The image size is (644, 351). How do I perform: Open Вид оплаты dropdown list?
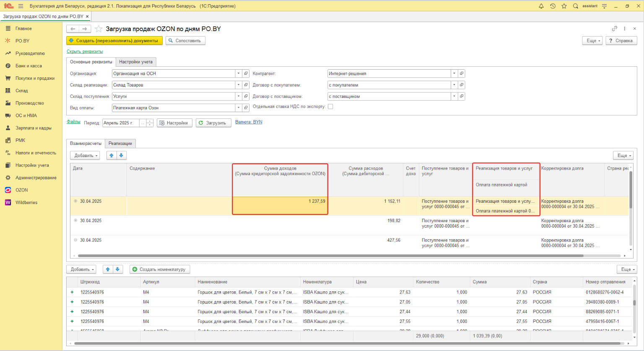tap(239, 108)
